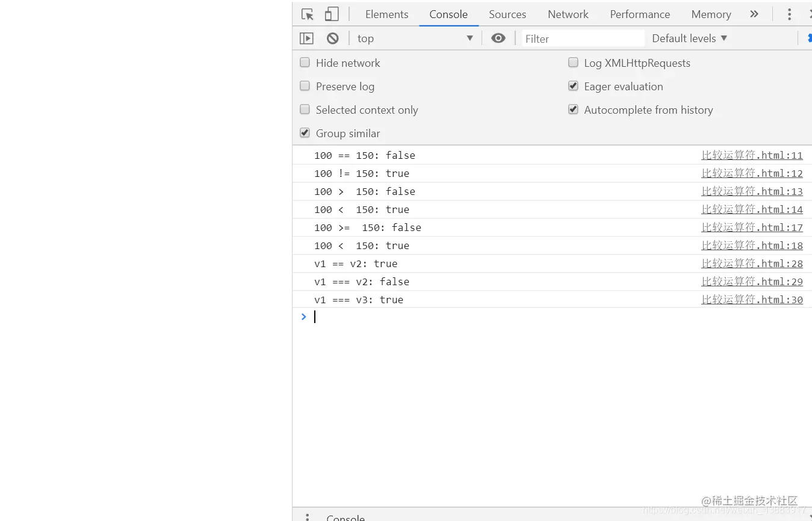The height and width of the screenshot is (521, 812).
Task: Go to the Network tab
Action: click(x=568, y=14)
